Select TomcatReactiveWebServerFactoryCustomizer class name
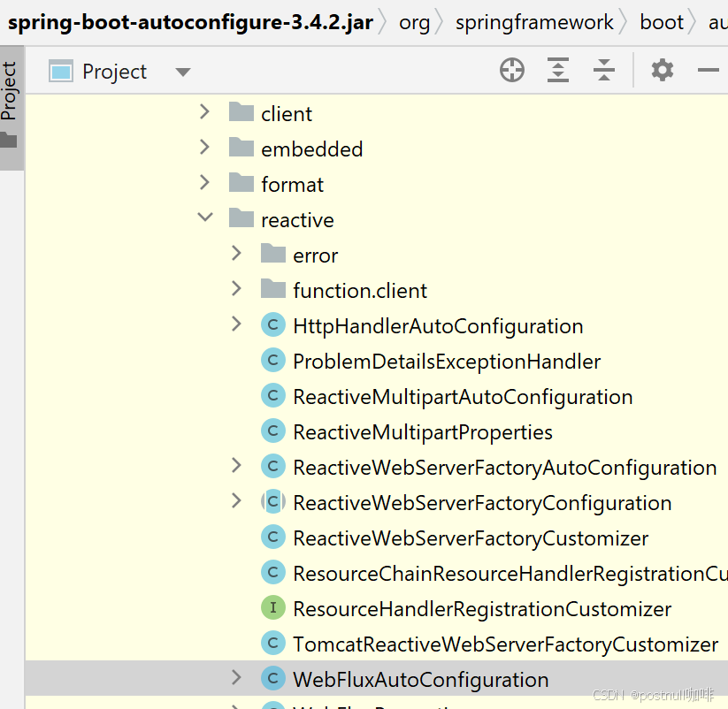 [x=506, y=644]
